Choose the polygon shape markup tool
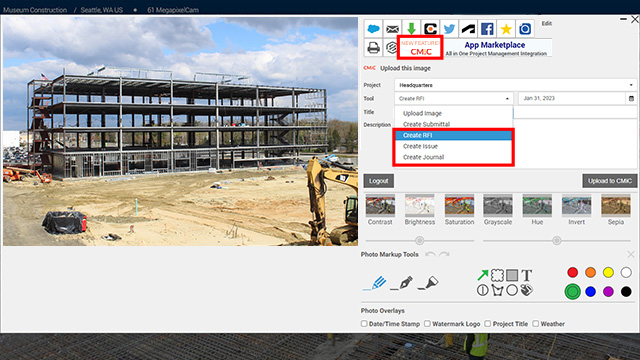The height and width of the screenshot is (360, 640). (497, 290)
